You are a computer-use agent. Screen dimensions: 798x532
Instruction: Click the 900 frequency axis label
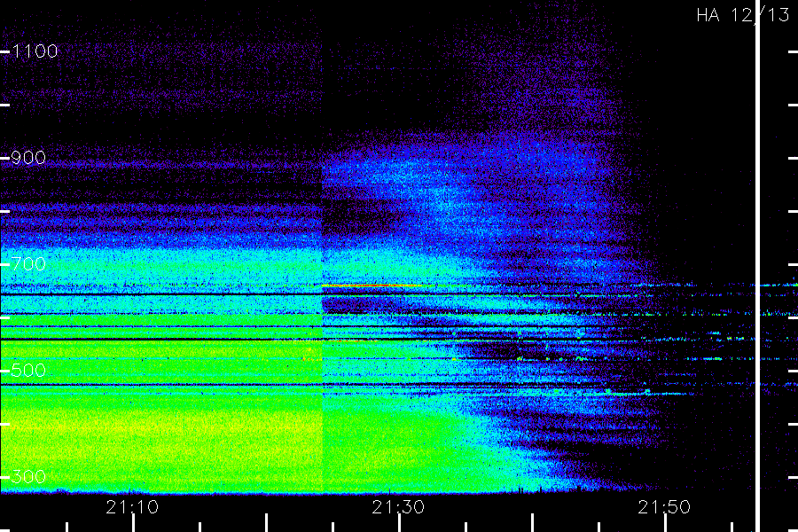click(28, 158)
